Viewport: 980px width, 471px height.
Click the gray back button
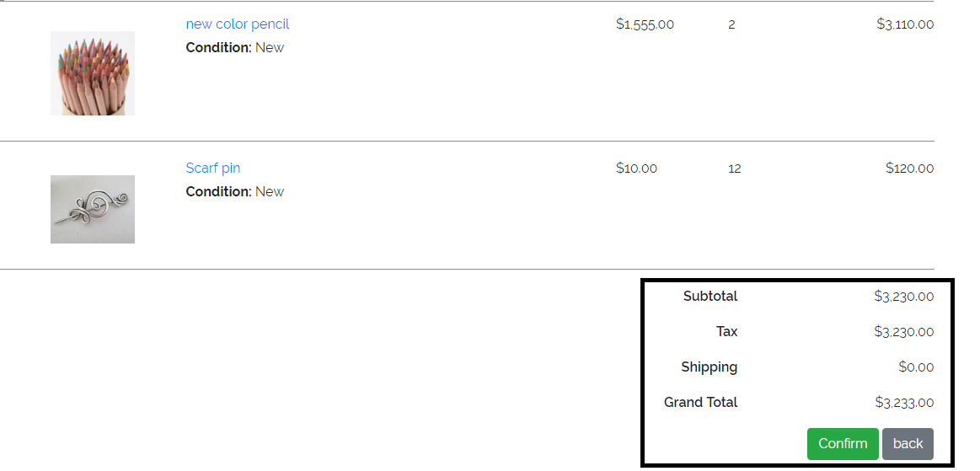(908, 443)
